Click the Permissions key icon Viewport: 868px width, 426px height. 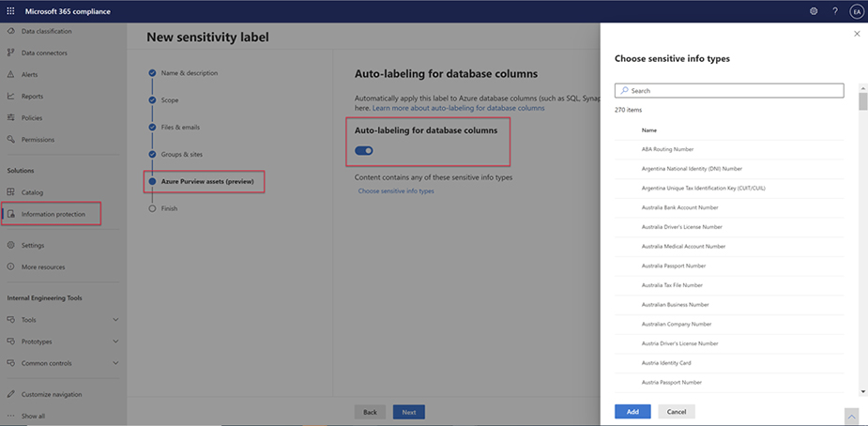[10, 140]
